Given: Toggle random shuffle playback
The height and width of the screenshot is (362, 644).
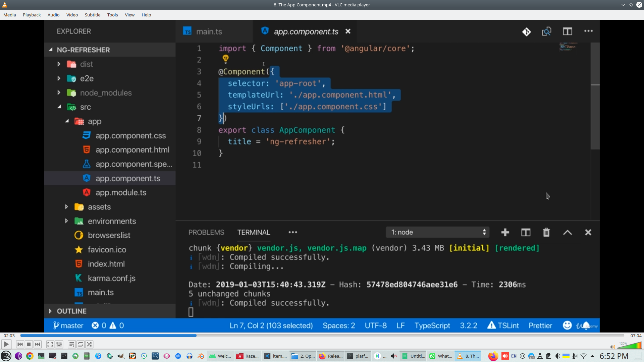Looking at the screenshot, I should pyautogui.click(x=89, y=344).
